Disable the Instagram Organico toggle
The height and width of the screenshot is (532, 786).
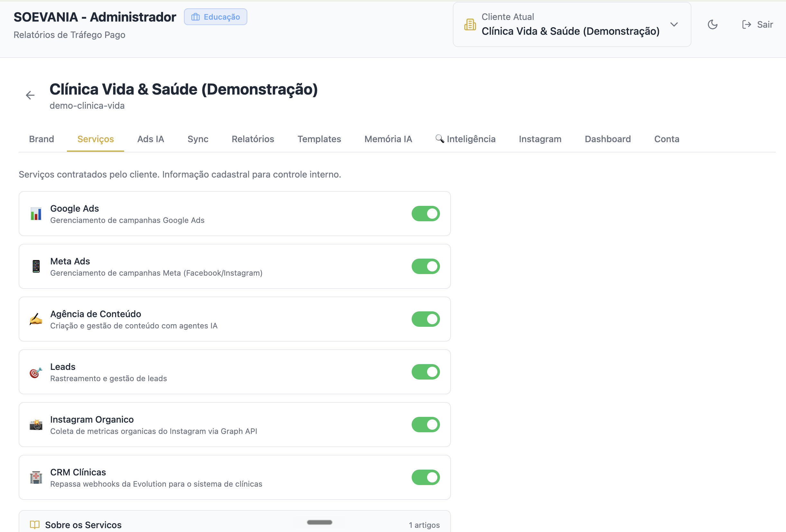[425, 425]
